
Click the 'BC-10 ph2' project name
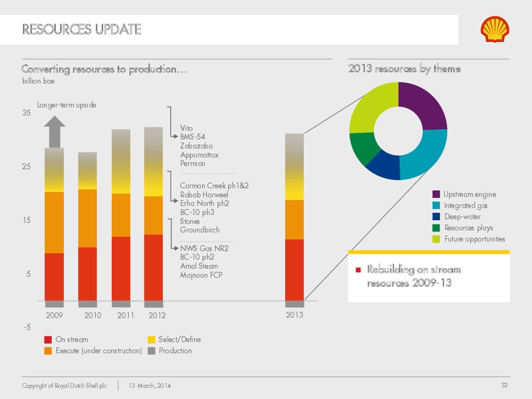click(x=197, y=257)
